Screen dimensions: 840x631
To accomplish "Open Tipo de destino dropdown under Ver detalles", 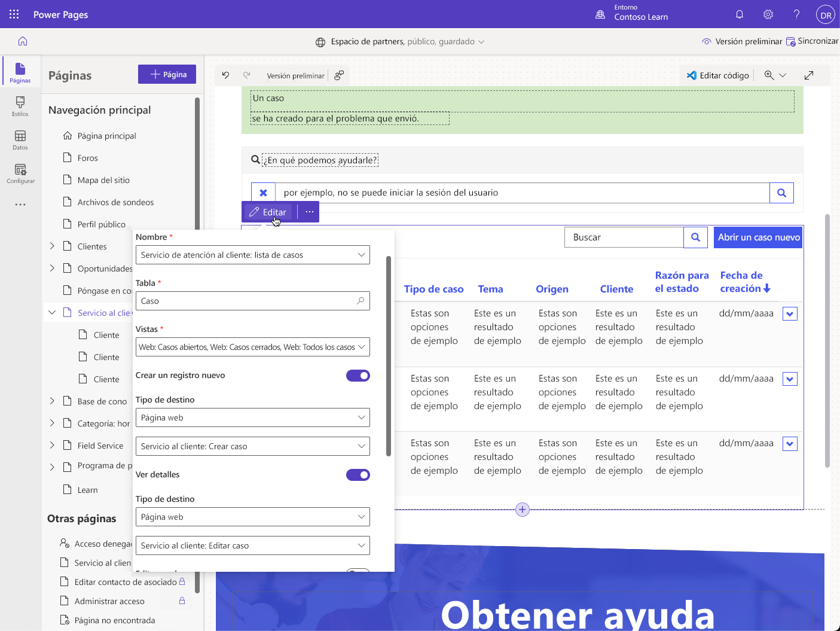I will coord(253,517).
